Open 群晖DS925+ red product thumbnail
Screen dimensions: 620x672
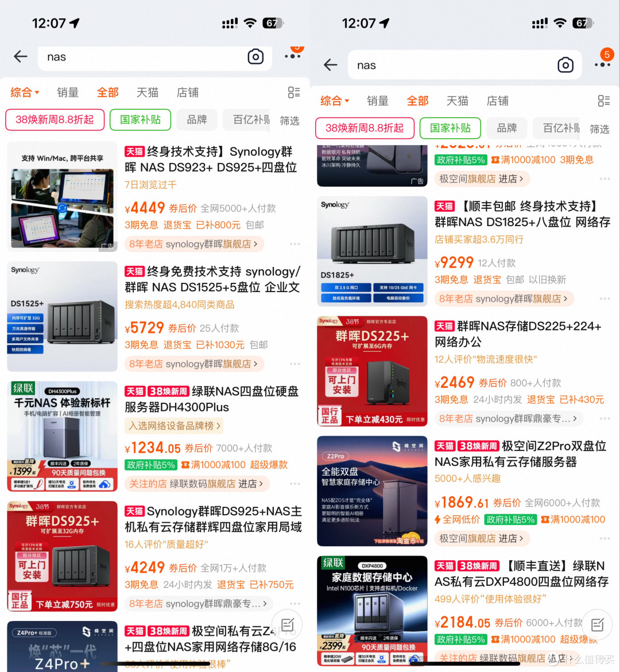pyautogui.click(x=62, y=556)
